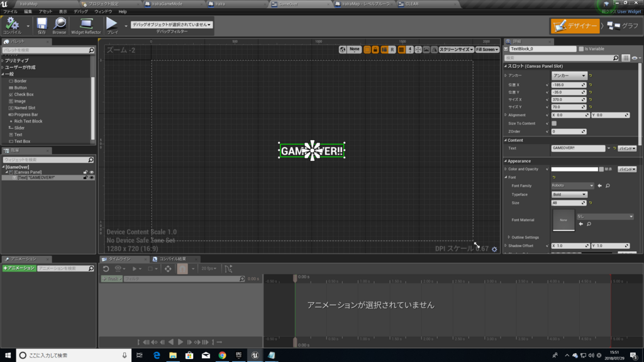Switch to デザイナー (Designer) mode

coord(575,26)
